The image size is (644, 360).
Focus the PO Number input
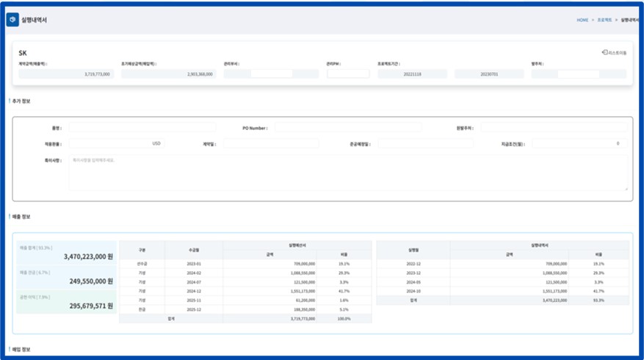tap(348, 128)
